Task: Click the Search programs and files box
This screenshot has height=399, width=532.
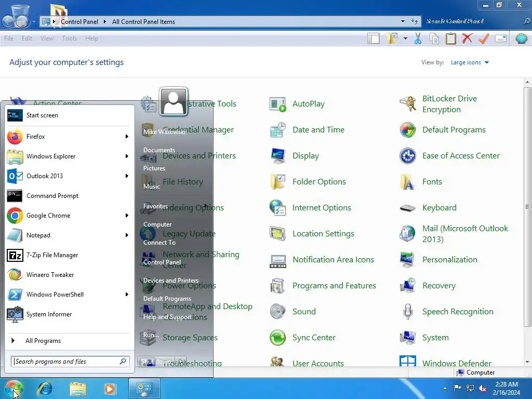Action: [70, 362]
